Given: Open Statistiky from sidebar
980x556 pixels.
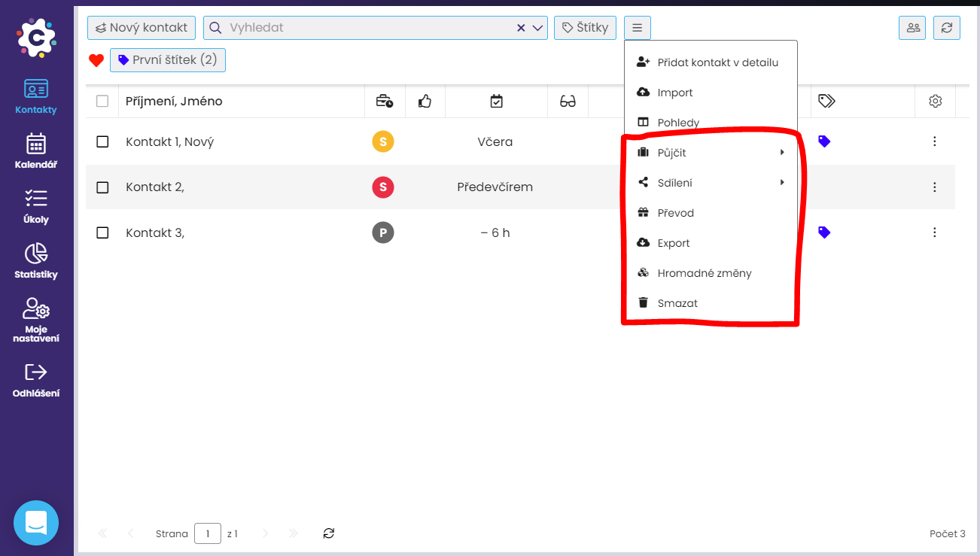Looking at the screenshot, I should point(36,260).
